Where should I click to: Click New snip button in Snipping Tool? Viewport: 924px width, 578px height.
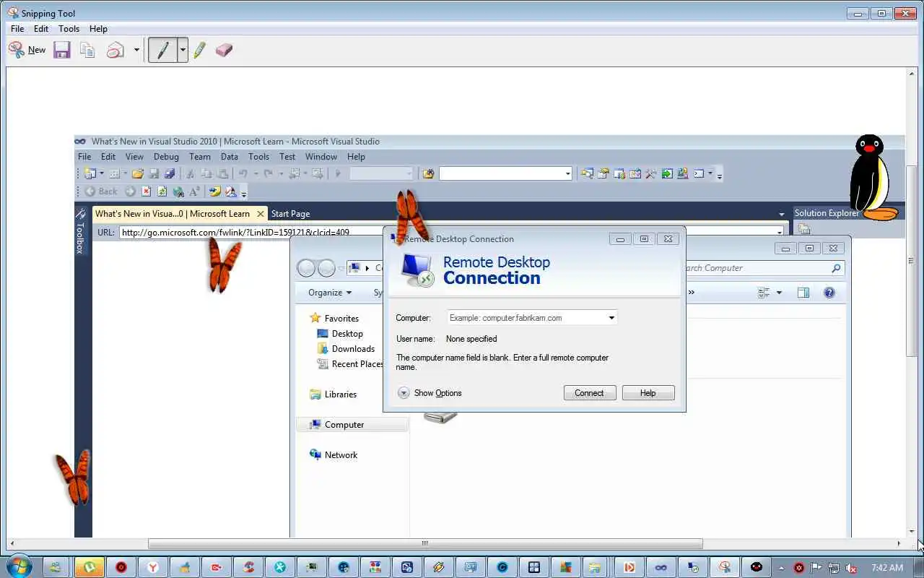coord(27,50)
